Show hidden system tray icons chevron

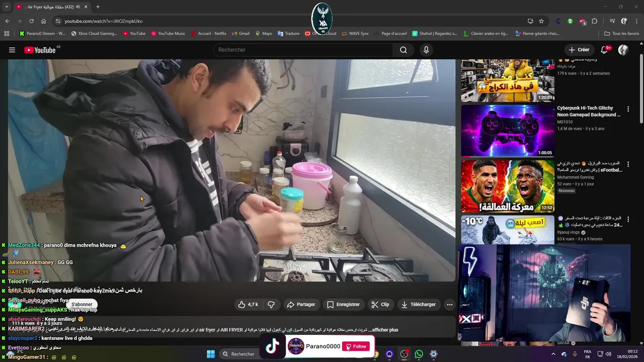point(553,354)
